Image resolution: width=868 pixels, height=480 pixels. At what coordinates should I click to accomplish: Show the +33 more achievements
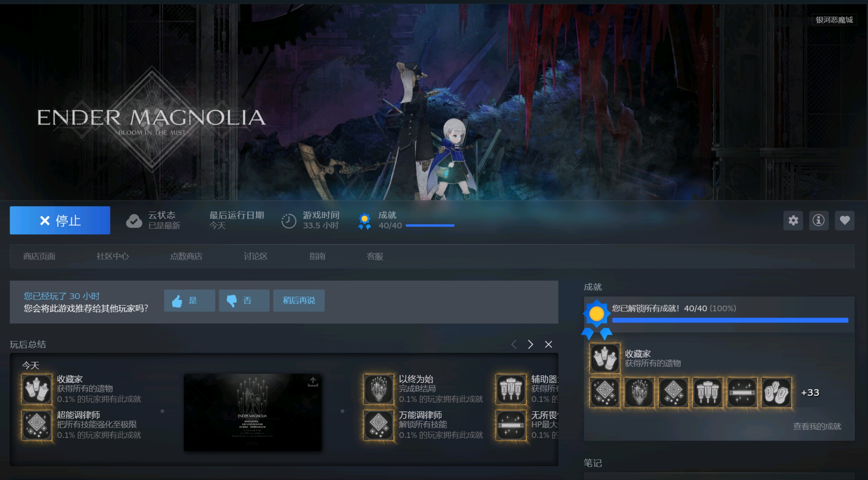coord(810,392)
